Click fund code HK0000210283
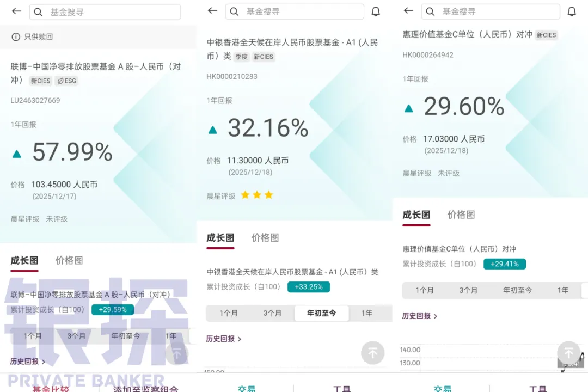588x392 pixels. (232, 77)
